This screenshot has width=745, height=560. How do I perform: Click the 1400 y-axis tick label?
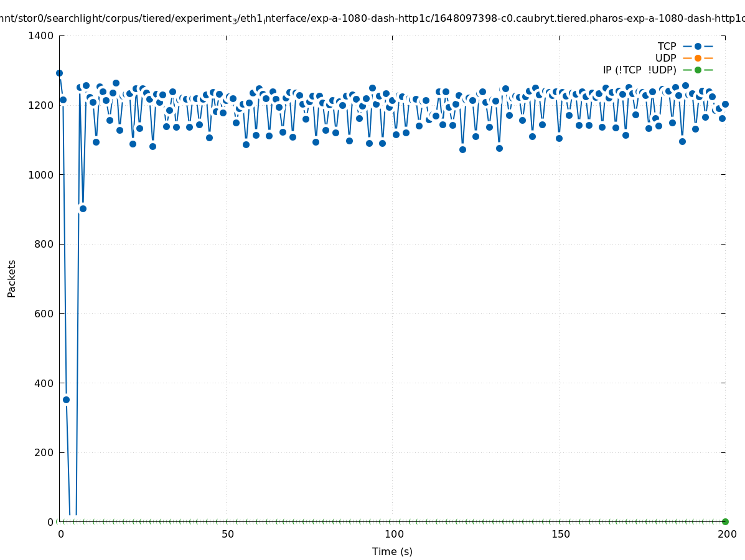click(40, 35)
